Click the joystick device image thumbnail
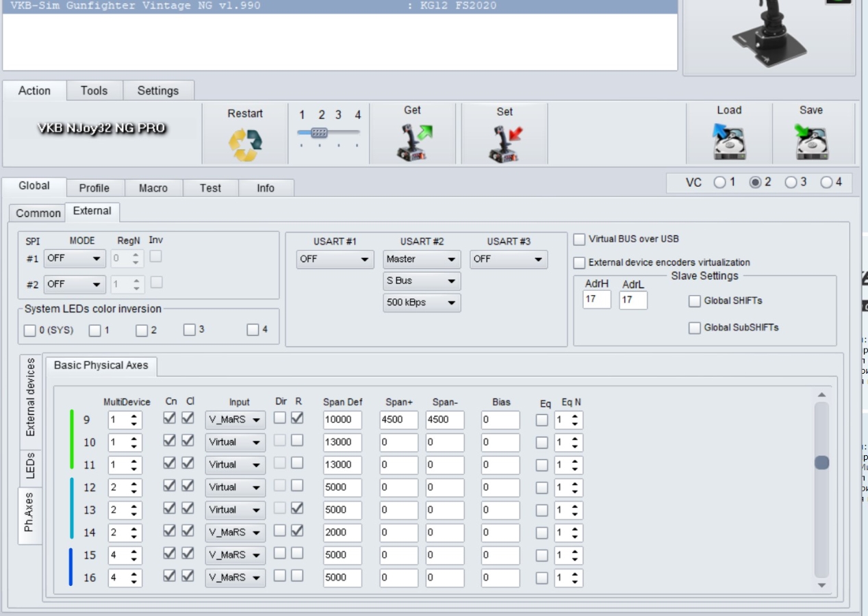The height and width of the screenshot is (616, 868). [x=769, y=34]
